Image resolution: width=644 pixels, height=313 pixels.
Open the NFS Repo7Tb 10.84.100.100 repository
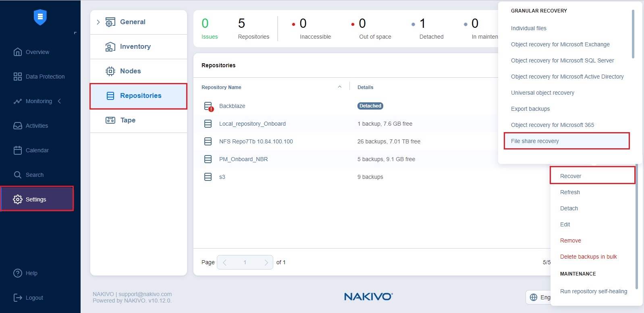tap(256, 141)
